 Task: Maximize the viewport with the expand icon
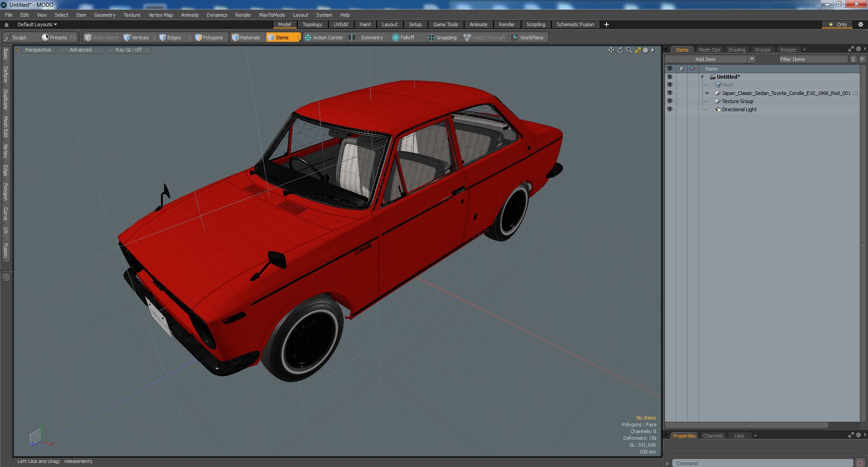(x=638, y=50)
